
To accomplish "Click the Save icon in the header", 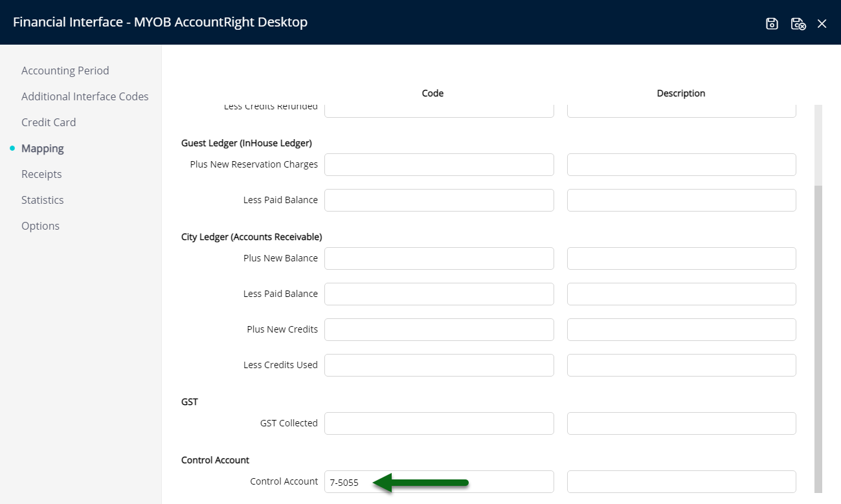I will pos(772,24).
